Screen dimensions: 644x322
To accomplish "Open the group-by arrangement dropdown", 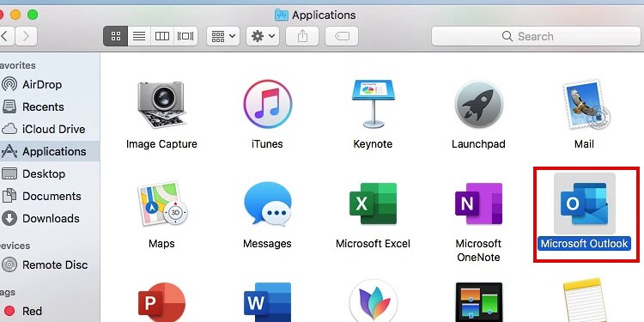I will tap(223, 36).
